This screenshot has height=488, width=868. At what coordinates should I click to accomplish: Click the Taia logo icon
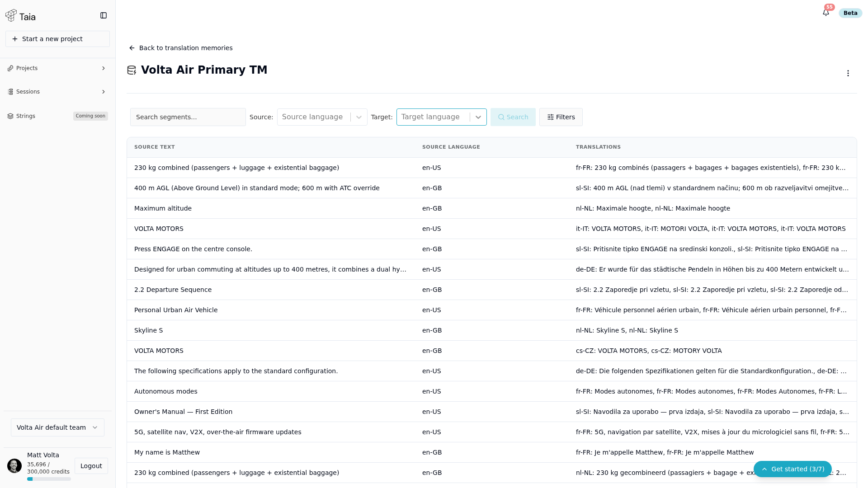[x=11, y=16]
